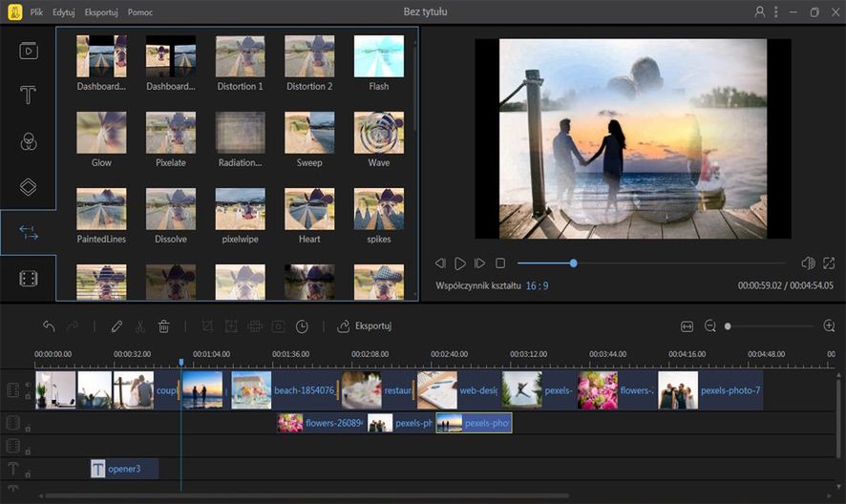Select the pixelwipe transition
846x504 pixels.
click(x=240, y=217)
